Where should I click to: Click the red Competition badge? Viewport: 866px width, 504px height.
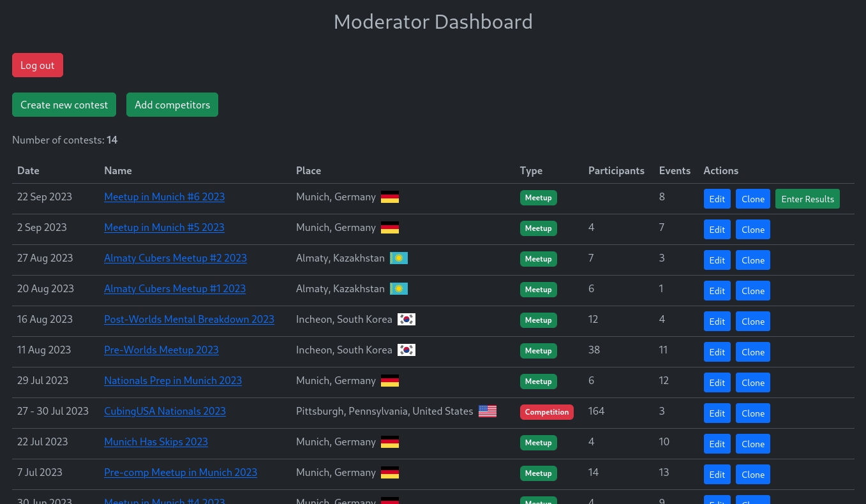(547, 412)
